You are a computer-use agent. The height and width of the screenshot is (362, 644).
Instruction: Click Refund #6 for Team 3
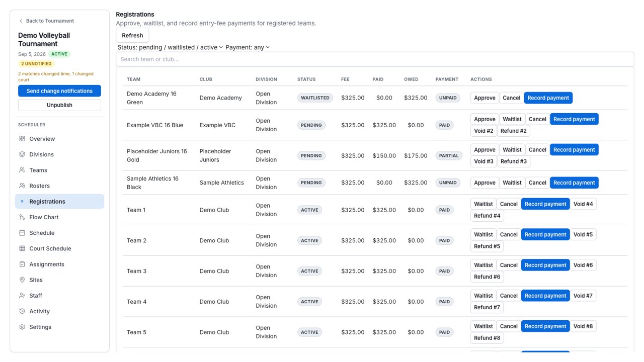point(487,277)
